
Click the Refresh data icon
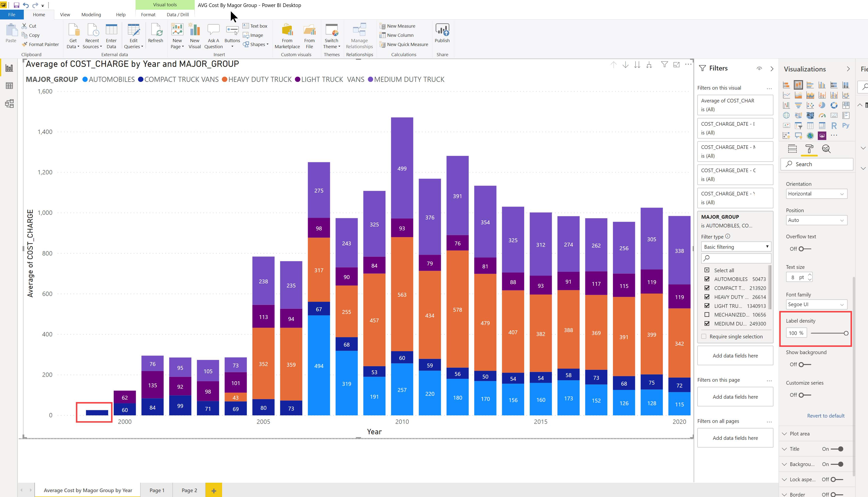coord(156,30)
